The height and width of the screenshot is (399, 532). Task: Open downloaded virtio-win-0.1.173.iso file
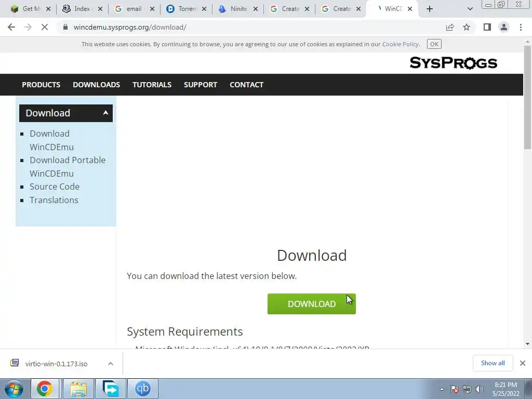tap(56, 364)
